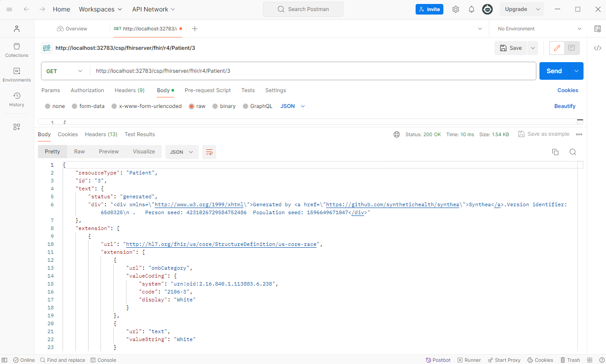
Task: Open the code snippet panel icon
Action: tap(598, 48)
